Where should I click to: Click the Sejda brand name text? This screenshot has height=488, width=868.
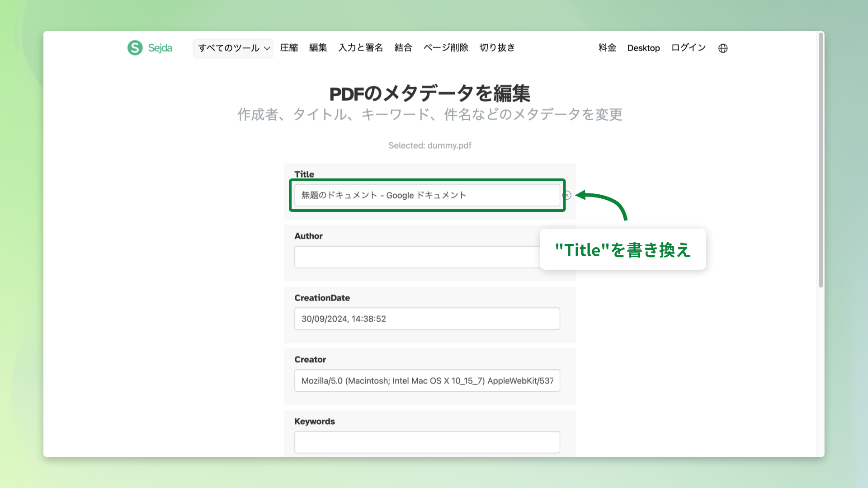(x=160, y=48)
